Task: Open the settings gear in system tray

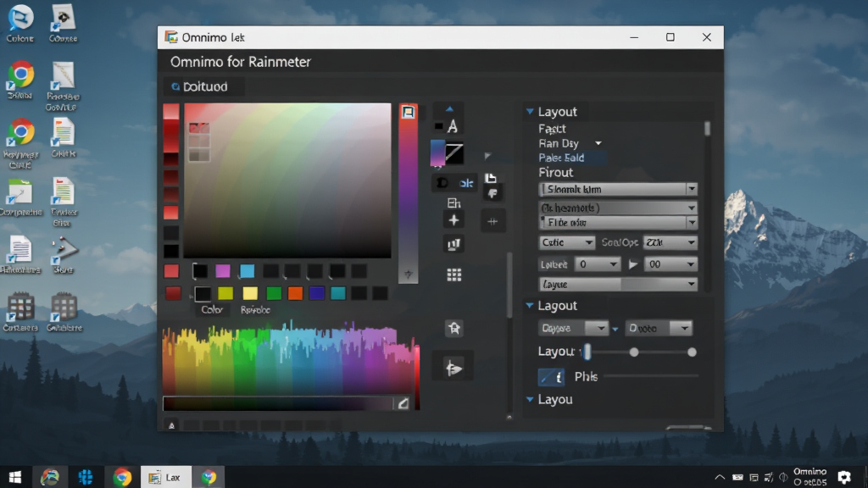Action: [x=844, y=477]
